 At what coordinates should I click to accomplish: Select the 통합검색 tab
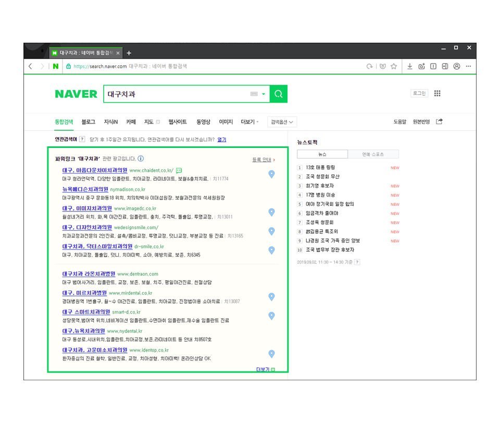tap(64, 122)
